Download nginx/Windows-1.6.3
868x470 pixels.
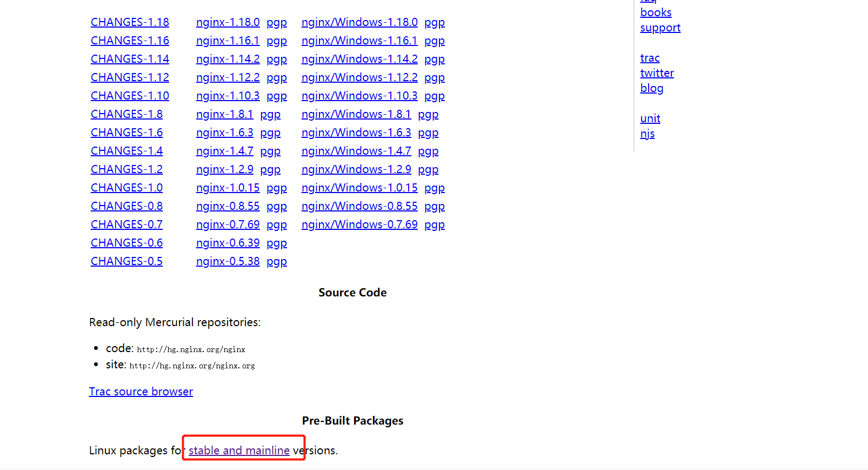(x=356, y=133)
